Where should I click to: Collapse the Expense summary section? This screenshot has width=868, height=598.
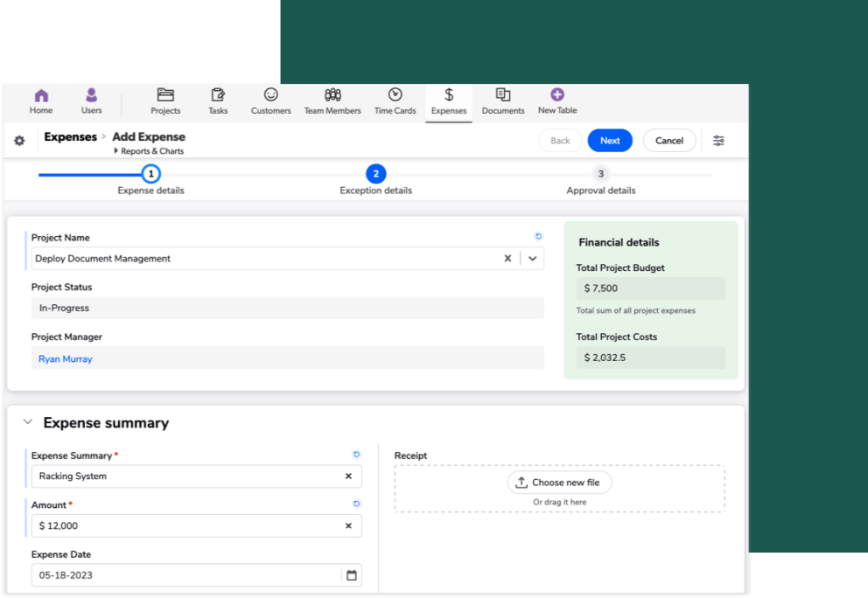click(x=28, y=422)
